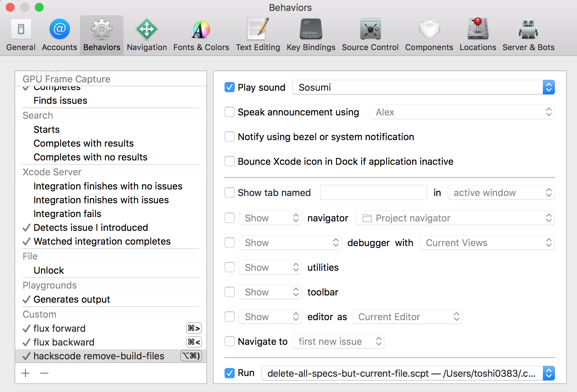Tick the toolbar row checkbox

[230, 292]
